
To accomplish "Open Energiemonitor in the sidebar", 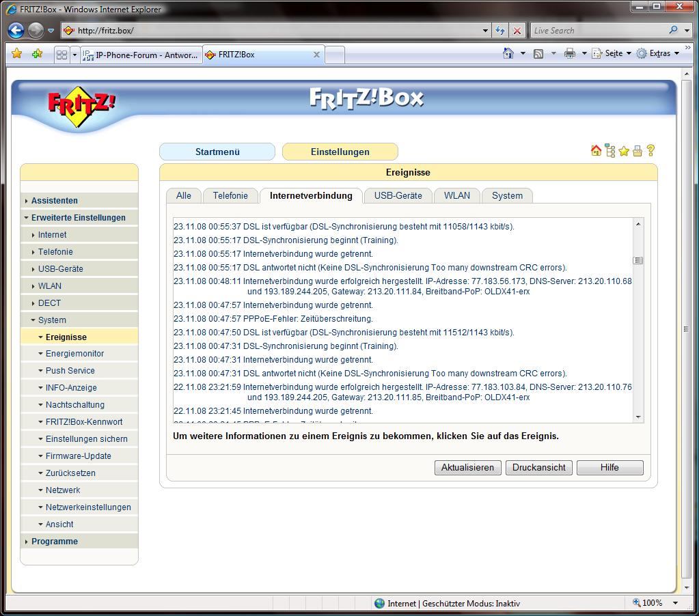I will tap(74, 354).
